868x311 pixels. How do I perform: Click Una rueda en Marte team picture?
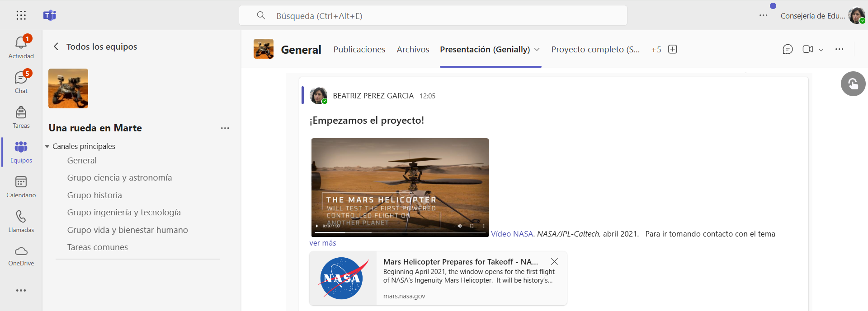pyautogui.click(x=68, y=88)
